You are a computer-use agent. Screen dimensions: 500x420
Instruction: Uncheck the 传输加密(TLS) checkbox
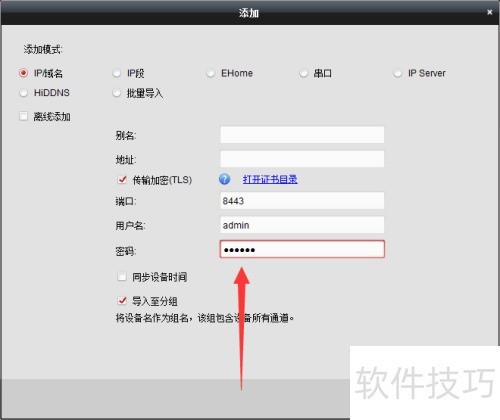(x=122, y=179)
